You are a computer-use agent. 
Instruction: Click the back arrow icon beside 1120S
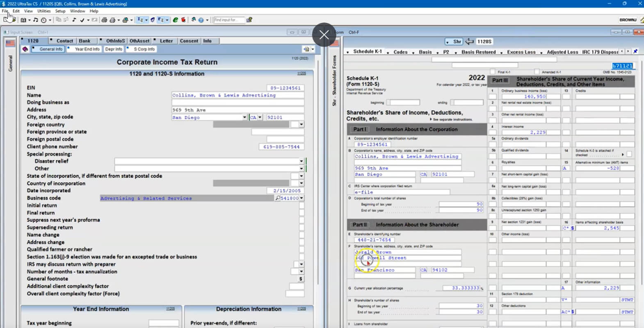[469, 41]
